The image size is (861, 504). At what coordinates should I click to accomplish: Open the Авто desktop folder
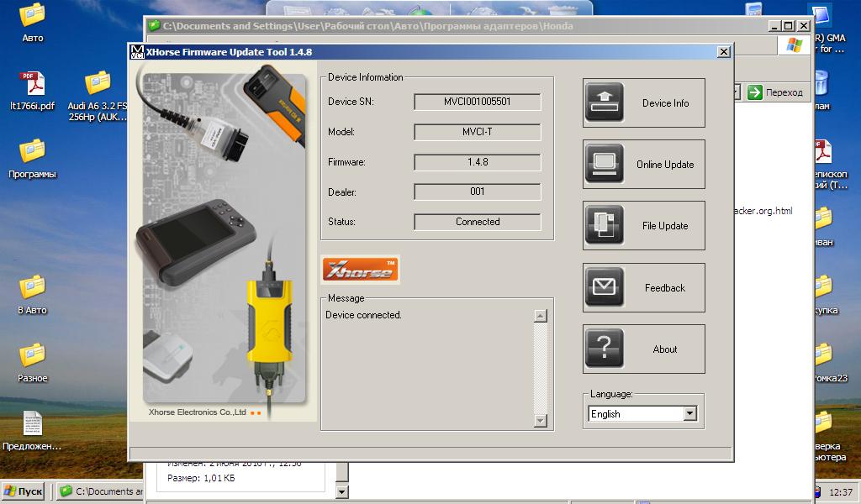pyautogui.click(x=33, y=23)
